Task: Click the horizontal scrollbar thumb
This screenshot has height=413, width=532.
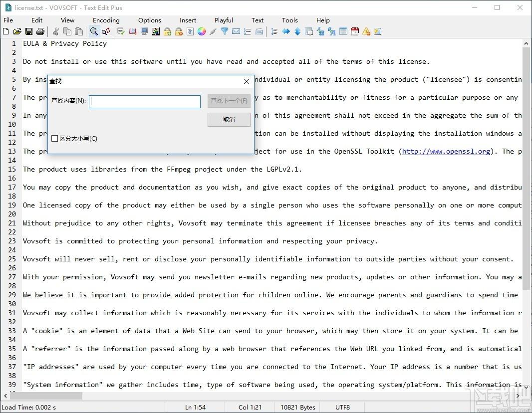Action: [x=46, y=396]
